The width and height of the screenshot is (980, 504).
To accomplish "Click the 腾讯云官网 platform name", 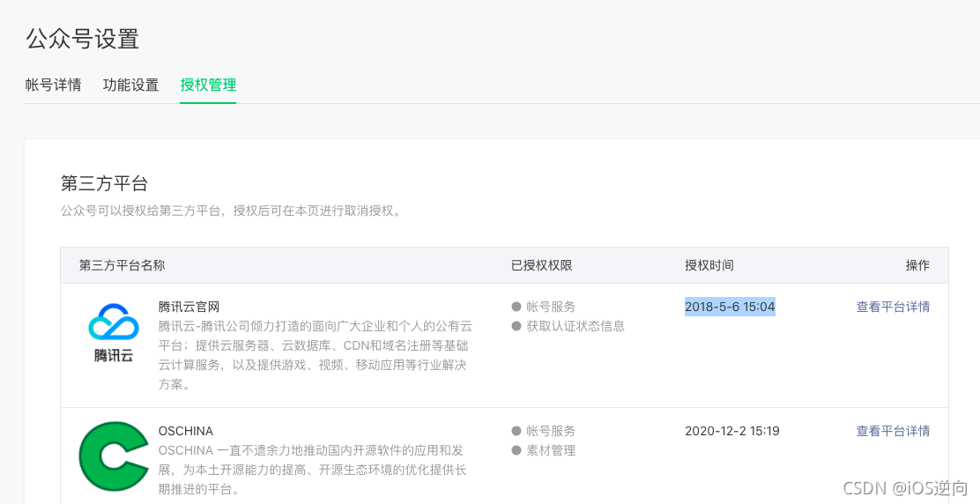I will click(x=189, y=307).
